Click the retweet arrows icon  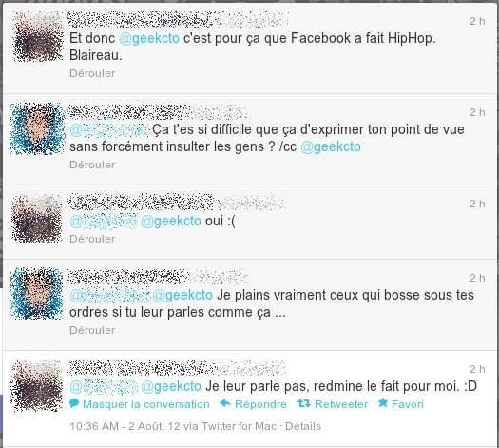[304, 403]
